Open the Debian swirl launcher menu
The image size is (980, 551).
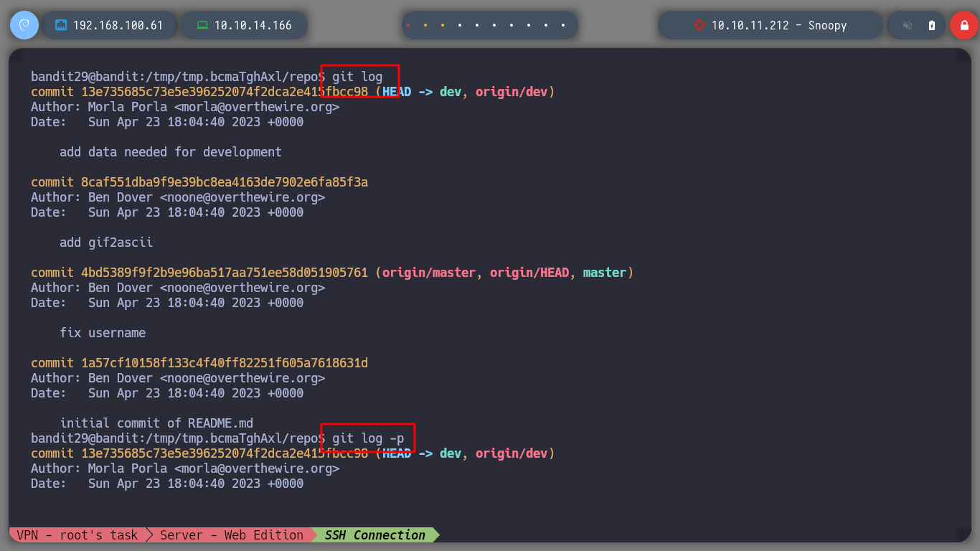point(24,25)
